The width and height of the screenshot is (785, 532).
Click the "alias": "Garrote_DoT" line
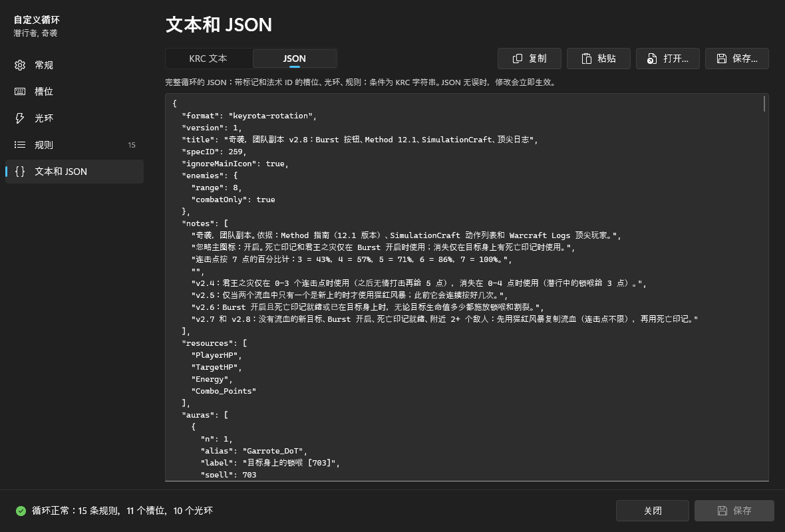click(x=254, y=451)
